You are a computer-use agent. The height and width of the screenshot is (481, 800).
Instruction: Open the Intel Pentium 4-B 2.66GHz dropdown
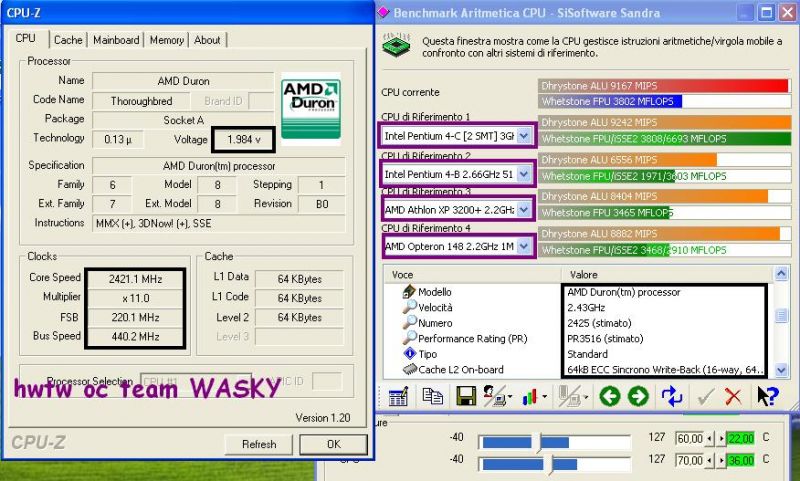pyautogui.click(x=524, y=174)
